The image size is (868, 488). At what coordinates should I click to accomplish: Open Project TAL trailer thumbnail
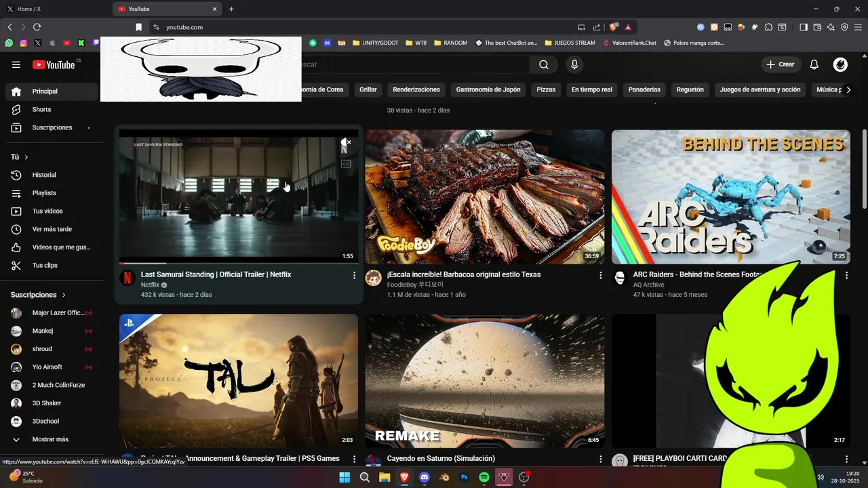(239, 380)
